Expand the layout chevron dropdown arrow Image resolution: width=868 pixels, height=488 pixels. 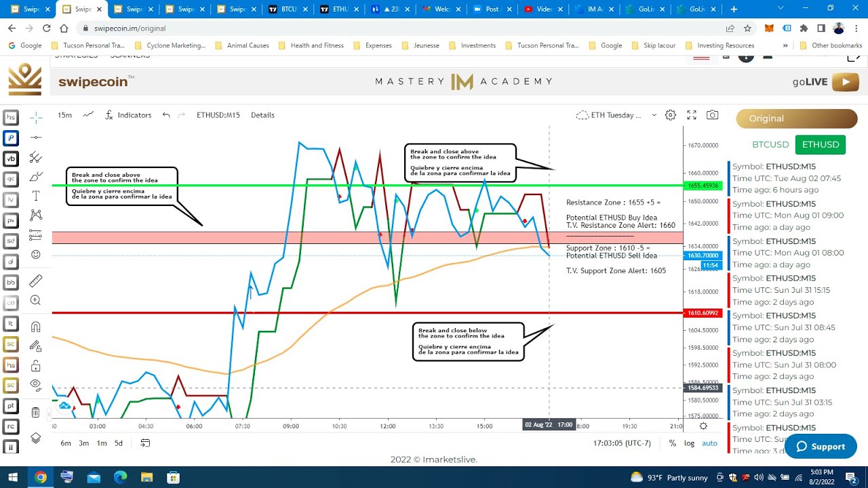point(654,115)
